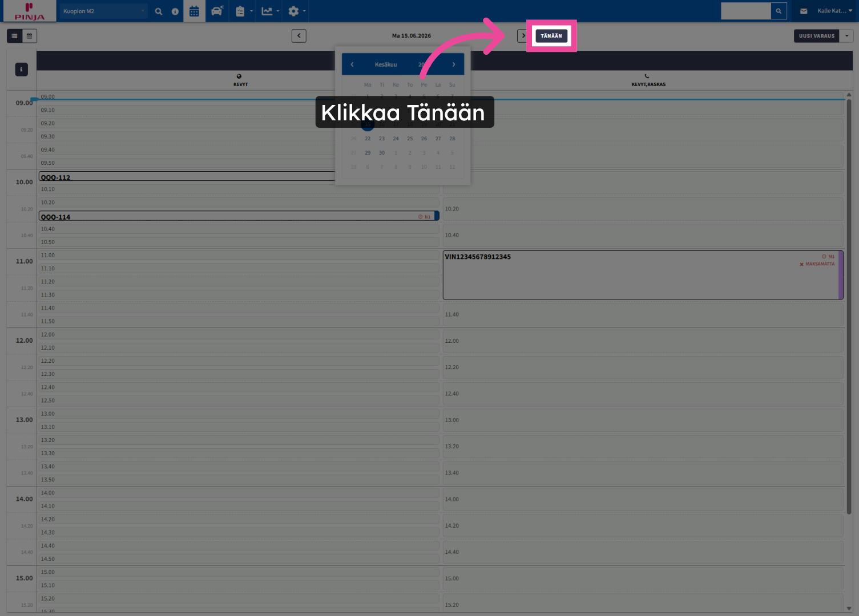
Task: Focus the top-right search field
Action: [745, 11]
